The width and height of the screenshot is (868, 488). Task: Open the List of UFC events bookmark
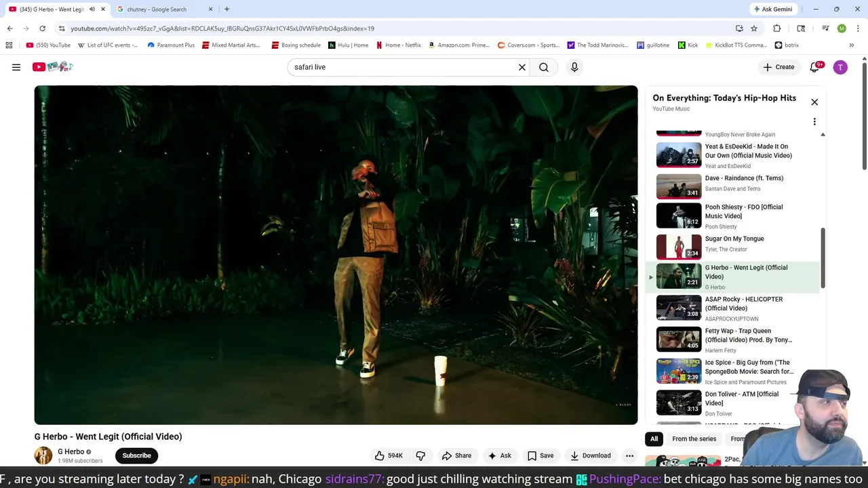pos(108,45)
